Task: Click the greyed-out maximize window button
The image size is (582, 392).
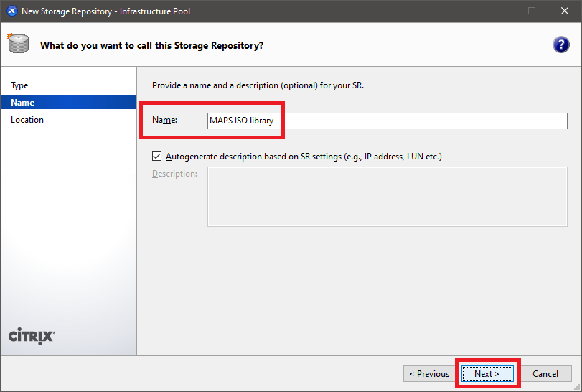Action: [x=532, y=11]
